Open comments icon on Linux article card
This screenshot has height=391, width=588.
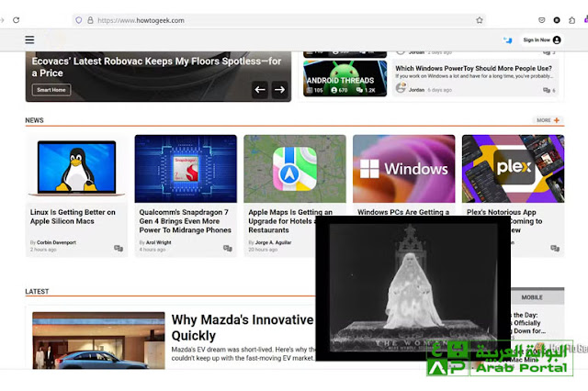click(x=119, y=249)
